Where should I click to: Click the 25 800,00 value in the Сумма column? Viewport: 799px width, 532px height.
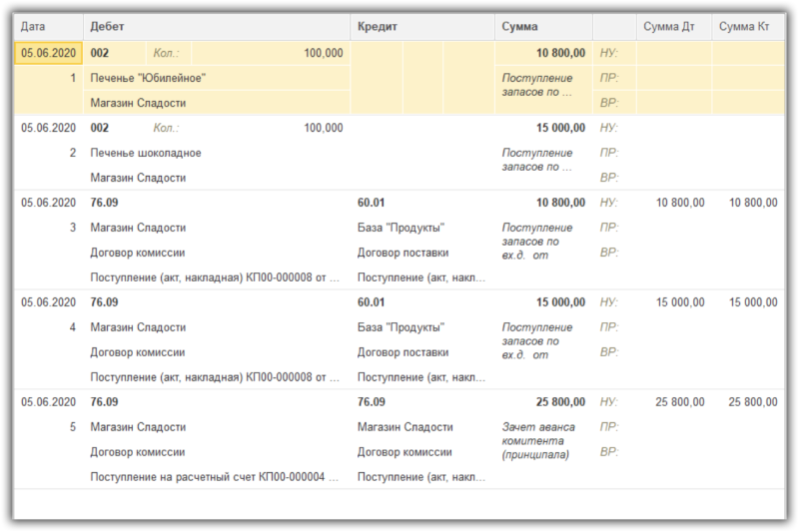pos(560,402)
